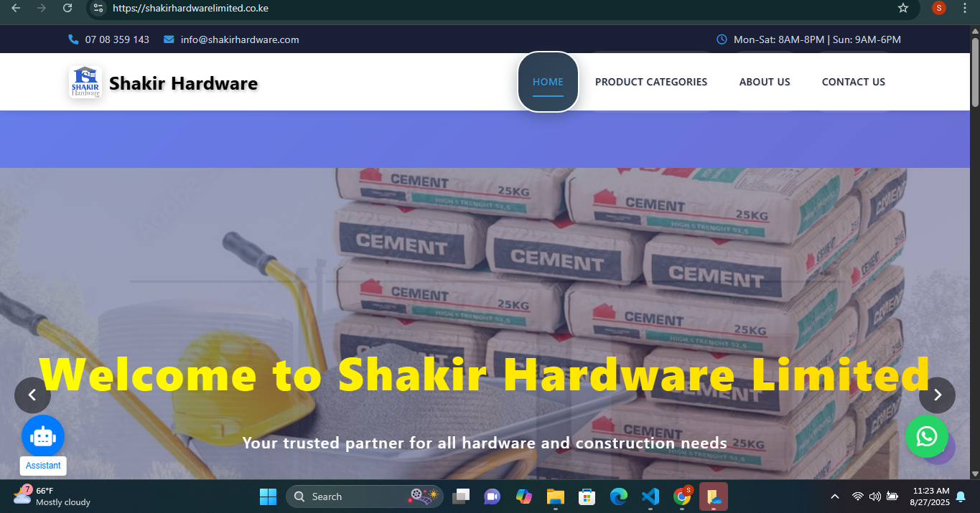Reload the page using the refresh icon
980x513 pixels.
[x=67, y=8]
